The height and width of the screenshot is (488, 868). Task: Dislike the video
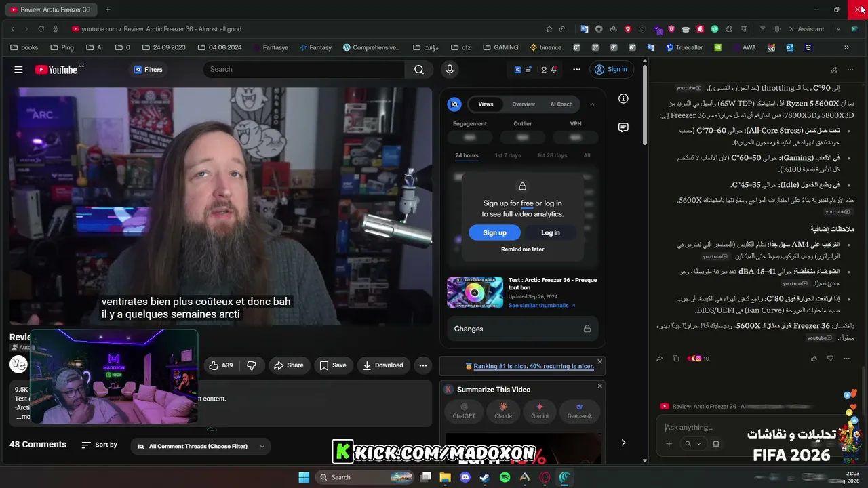252,365
